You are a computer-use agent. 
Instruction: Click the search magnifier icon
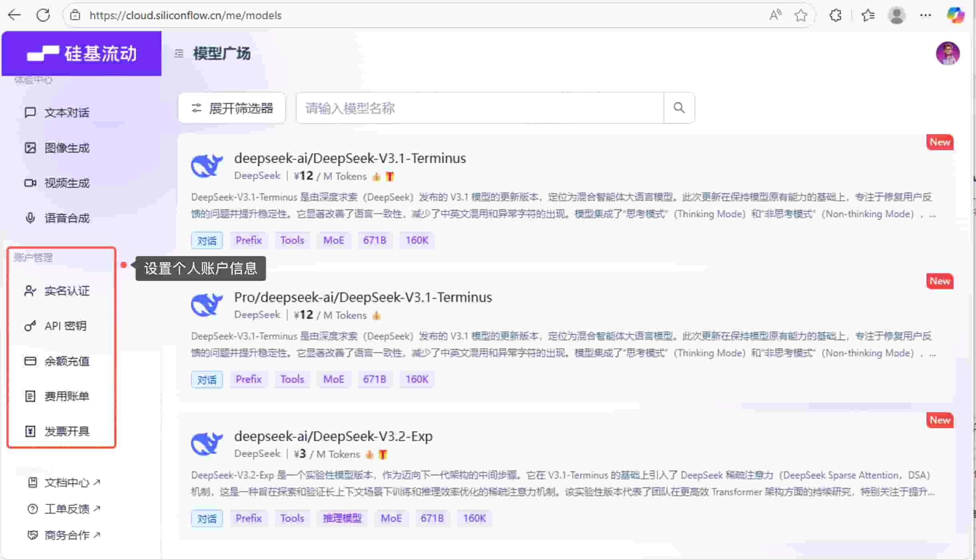point(678,107)
